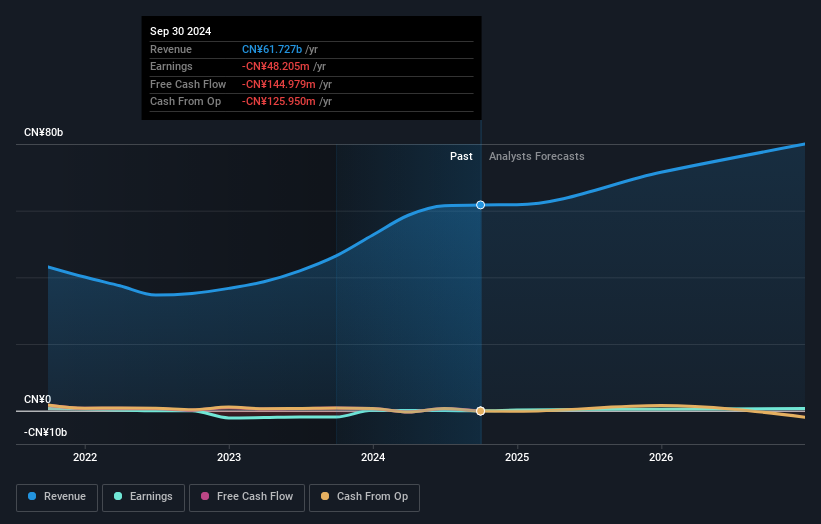Viewport: 821px width, 524px height.
Task: Click the CN¥80b y-axis label
Action: (x=43, y=132)
